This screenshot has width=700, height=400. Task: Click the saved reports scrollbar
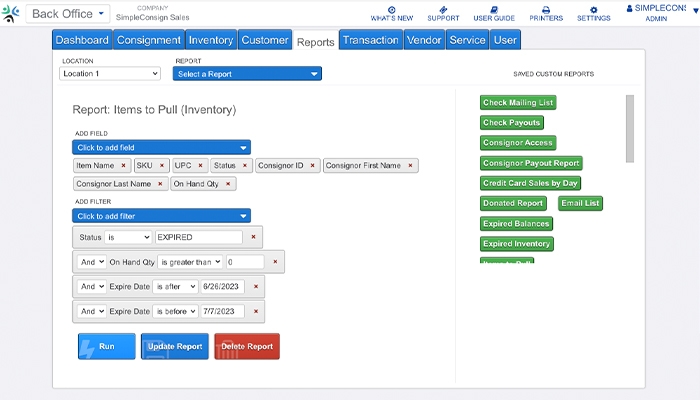[629, 128]
